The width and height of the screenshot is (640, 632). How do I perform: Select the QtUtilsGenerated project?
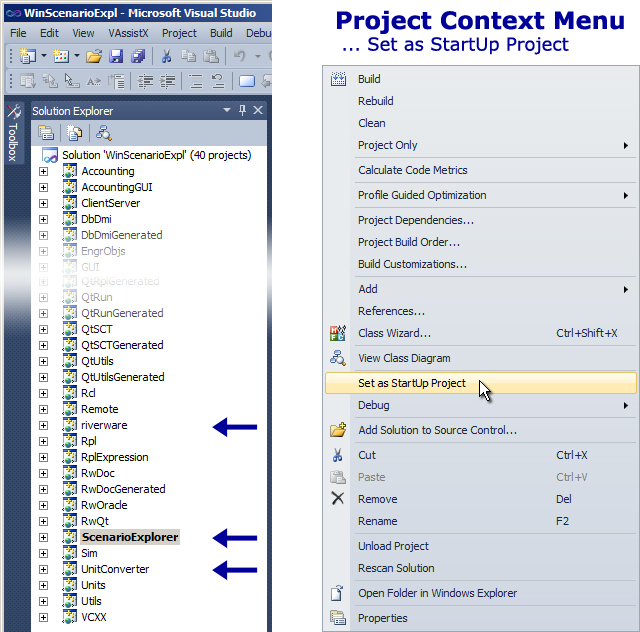[122, 377]
